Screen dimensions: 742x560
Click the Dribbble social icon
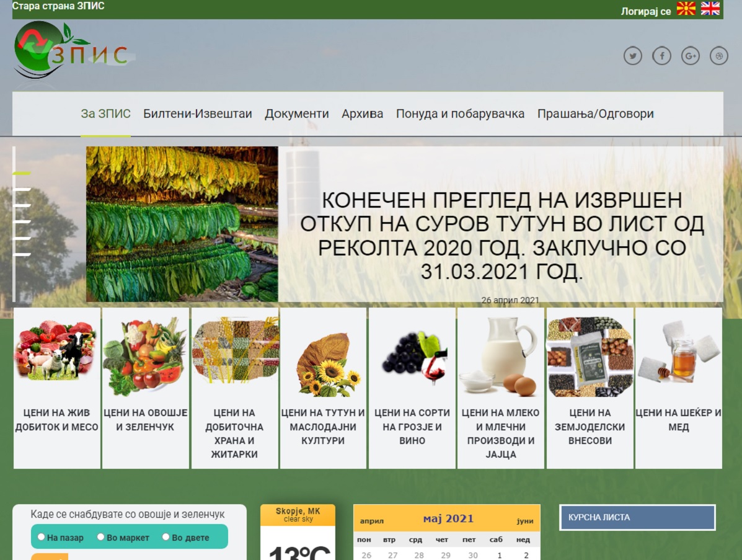719,56
